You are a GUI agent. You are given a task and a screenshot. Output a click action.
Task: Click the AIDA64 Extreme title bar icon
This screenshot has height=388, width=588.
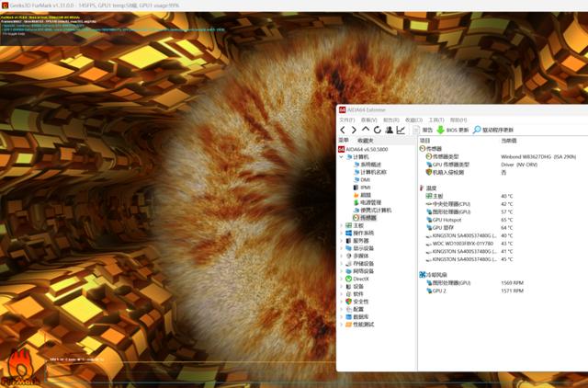[x=342, y=110]
